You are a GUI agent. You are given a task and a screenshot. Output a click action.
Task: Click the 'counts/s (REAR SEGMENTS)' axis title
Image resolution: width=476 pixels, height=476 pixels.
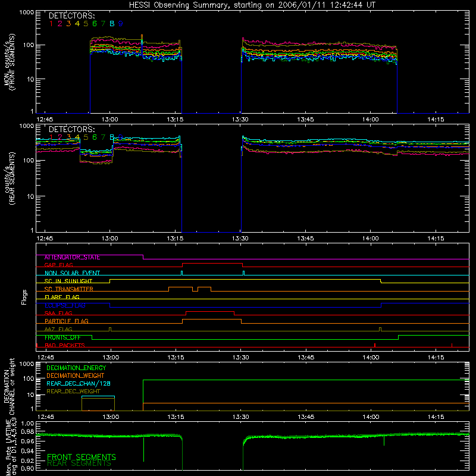click(10, 178)
